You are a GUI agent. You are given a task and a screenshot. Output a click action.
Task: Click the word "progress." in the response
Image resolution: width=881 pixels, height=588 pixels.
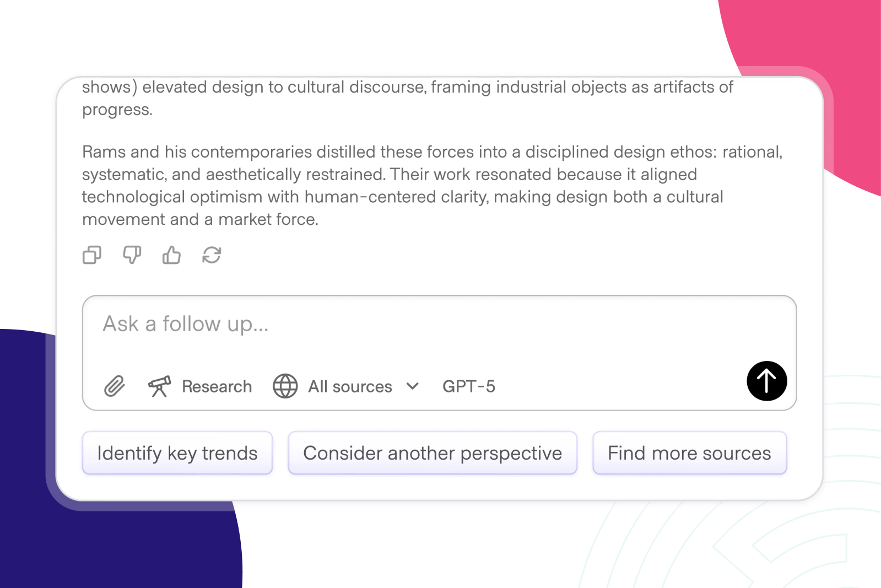117,110
